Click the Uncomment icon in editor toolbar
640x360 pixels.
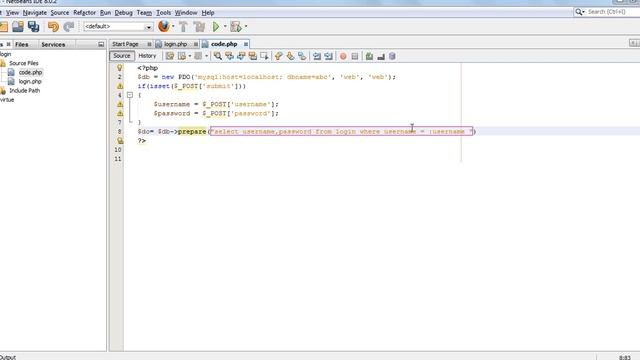point(381,56)
